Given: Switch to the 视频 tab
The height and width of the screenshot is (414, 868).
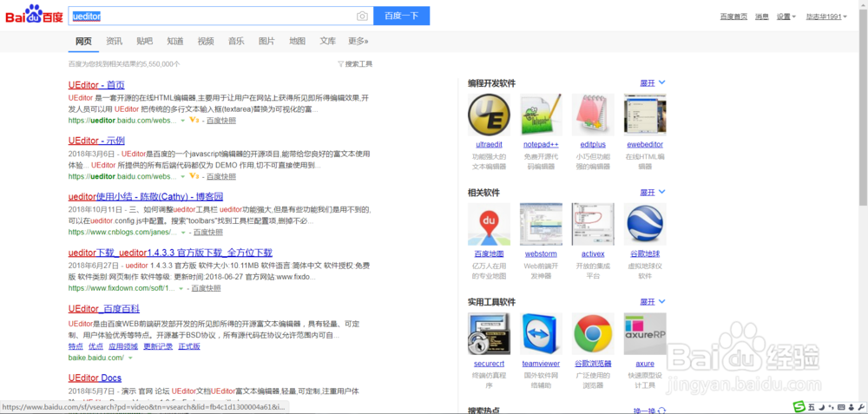Looking at the screenshot, I should tap(206, 41).
